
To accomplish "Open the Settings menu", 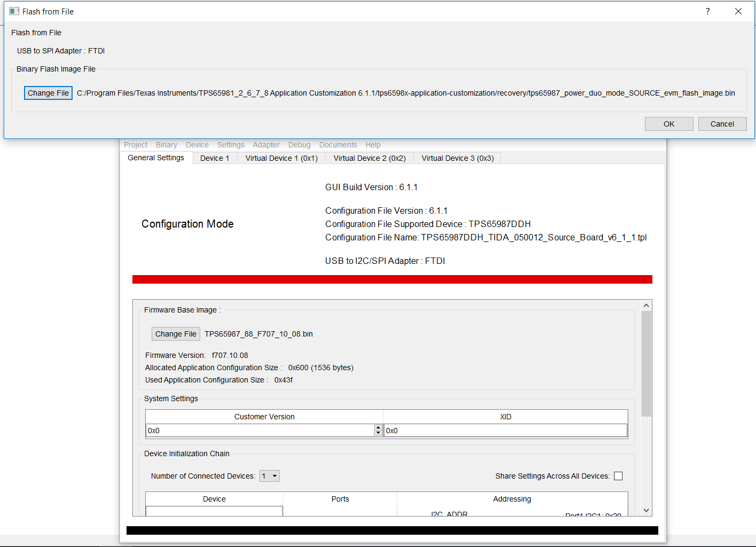I will pyautogui.click(x=231, y=145).
